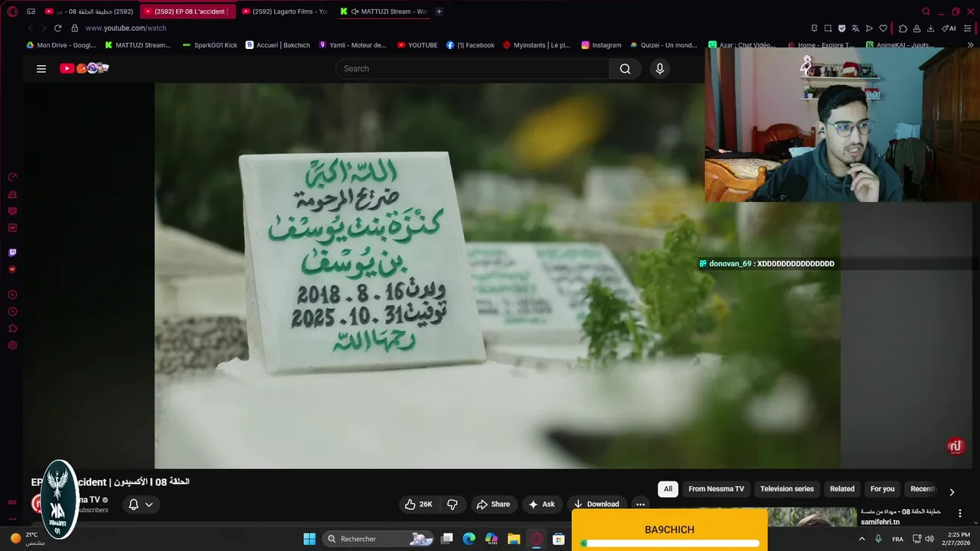Open the browser tab search magnifier
This screenshot has width=980, height=551.
(x=926, y=11)
